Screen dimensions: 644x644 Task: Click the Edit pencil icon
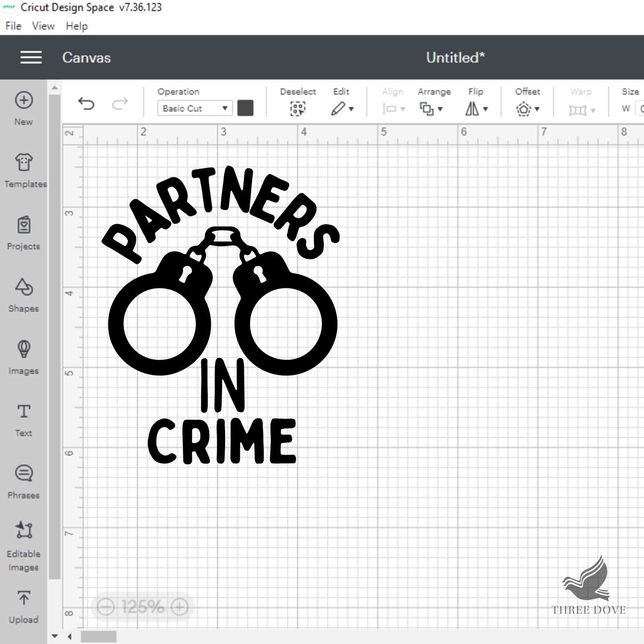click(x=338, y=108)
